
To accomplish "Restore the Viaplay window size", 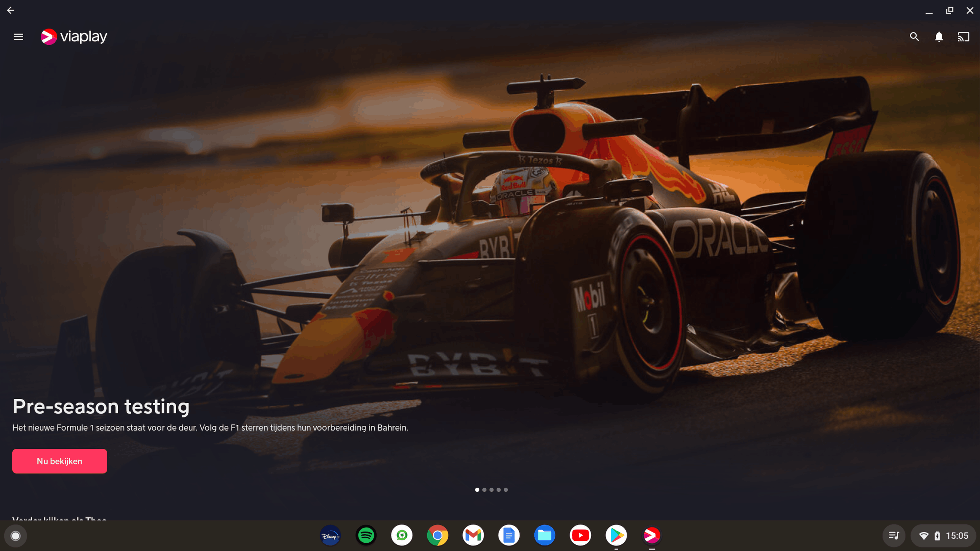I will point(950,11).
